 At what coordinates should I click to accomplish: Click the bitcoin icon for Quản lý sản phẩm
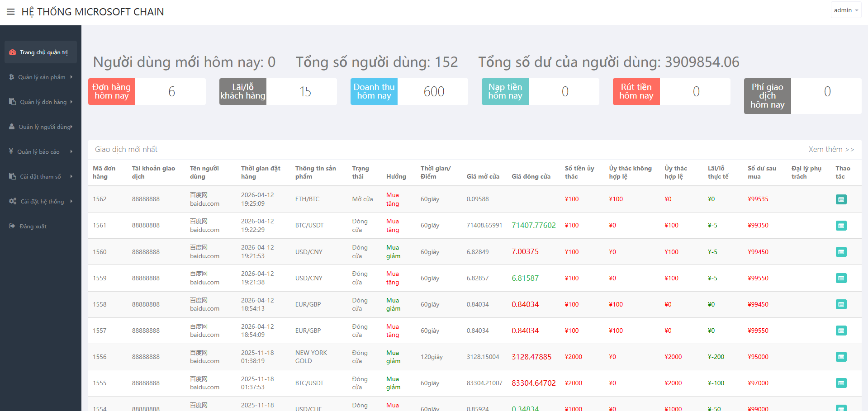[12, 77]
